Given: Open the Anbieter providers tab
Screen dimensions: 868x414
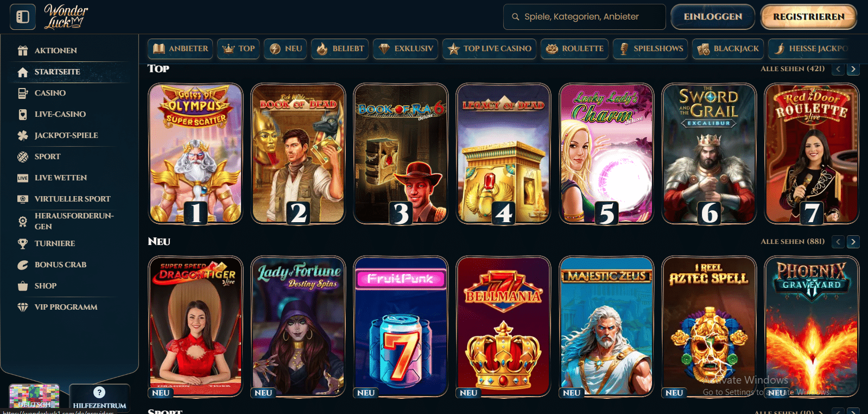Looking at the screenshot, I should [x=181, y=48].
